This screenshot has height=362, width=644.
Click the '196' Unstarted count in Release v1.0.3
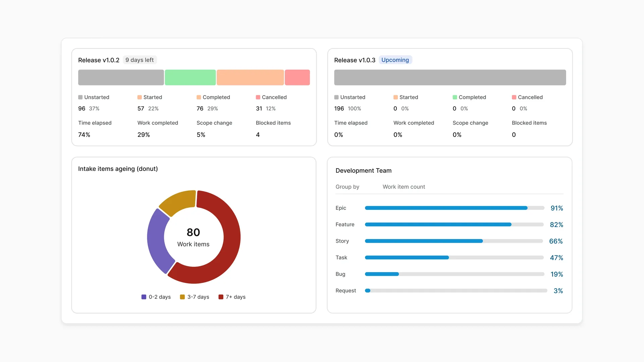(x=339, y=109)
